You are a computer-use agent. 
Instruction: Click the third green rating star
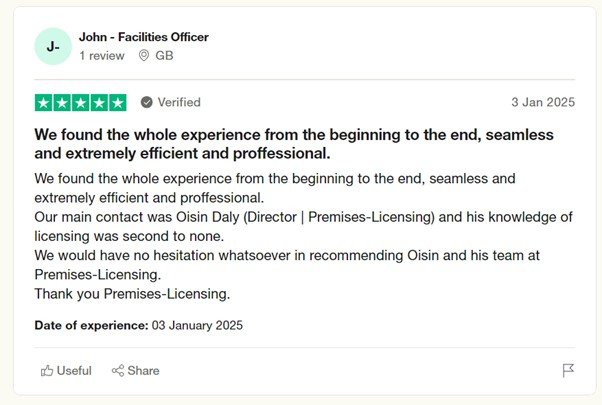[81, 102]
